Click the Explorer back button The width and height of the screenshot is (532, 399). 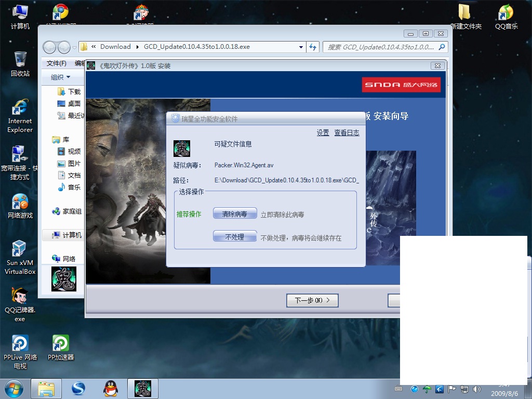pos(49,47)
